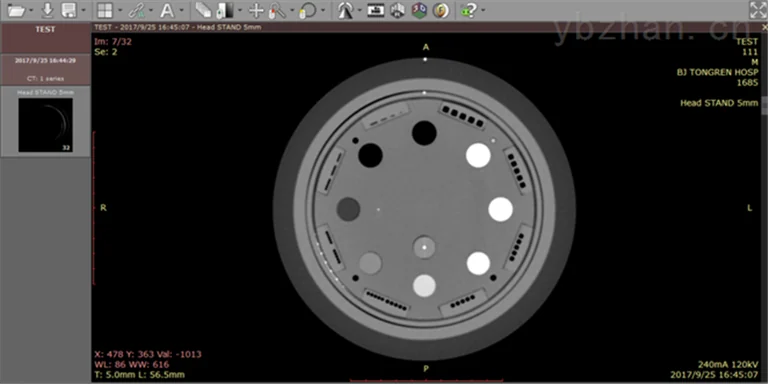
Task: Open the cine playback dropdown arrow
Action: (360, 10)
